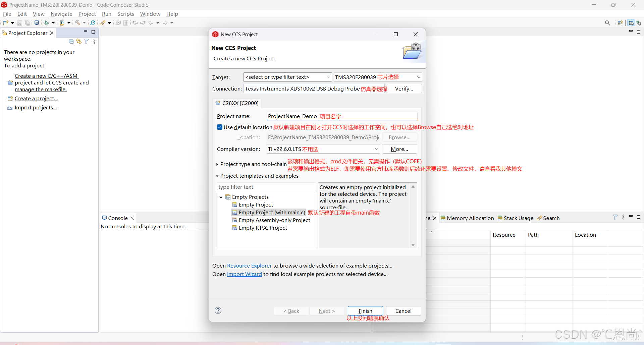Screen dimensions: 644x345
Task: Click the Cancel button
Action: point(404,311)
